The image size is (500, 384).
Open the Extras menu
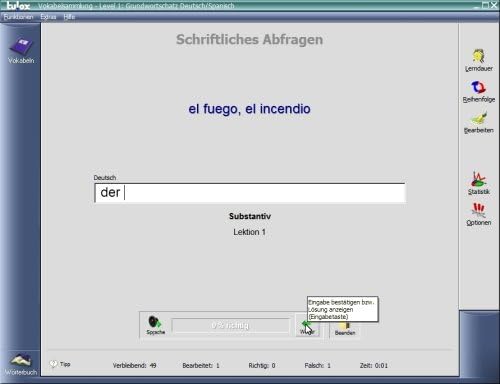48,17
